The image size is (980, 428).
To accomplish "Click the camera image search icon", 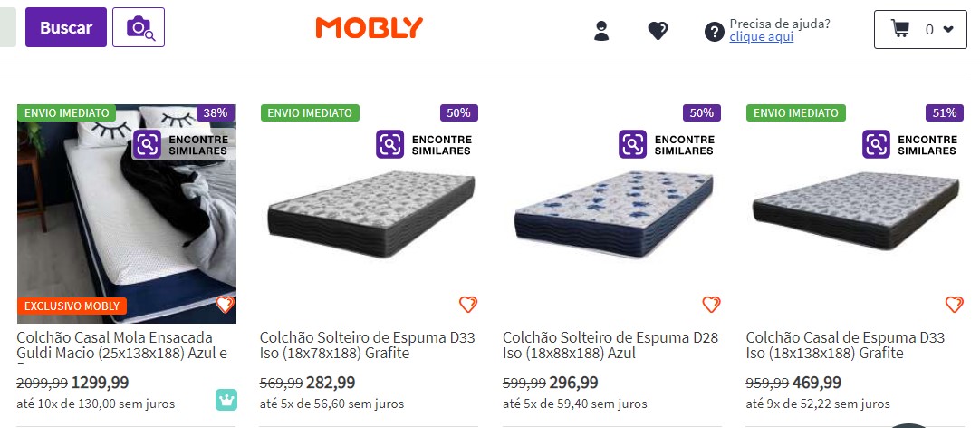I will point(139,28).
